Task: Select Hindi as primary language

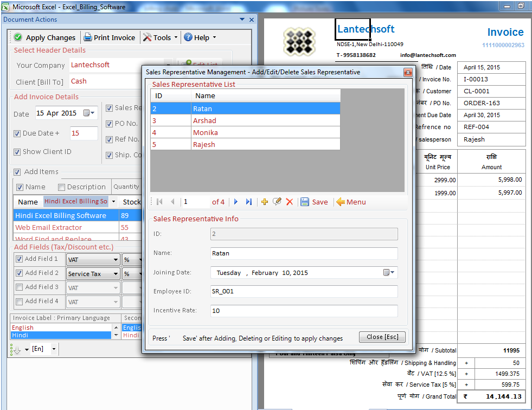Action: coord(61,335)
